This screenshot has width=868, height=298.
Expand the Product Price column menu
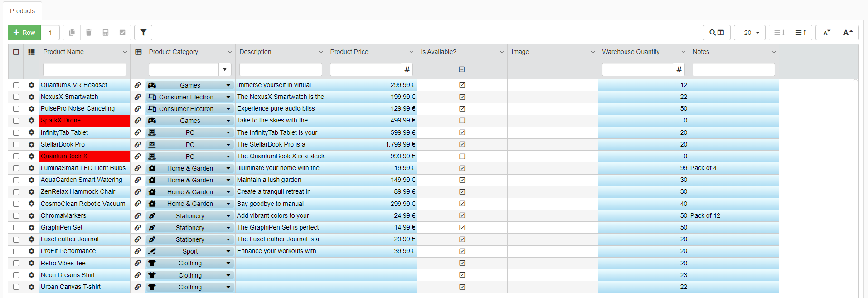[x=411, y=52]
